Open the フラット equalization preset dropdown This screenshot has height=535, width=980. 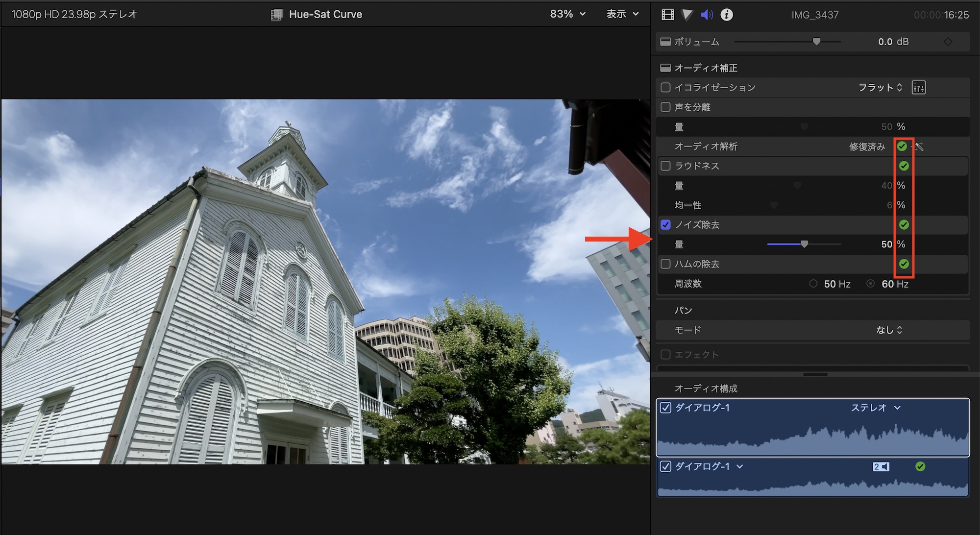(x=880, y=88)
